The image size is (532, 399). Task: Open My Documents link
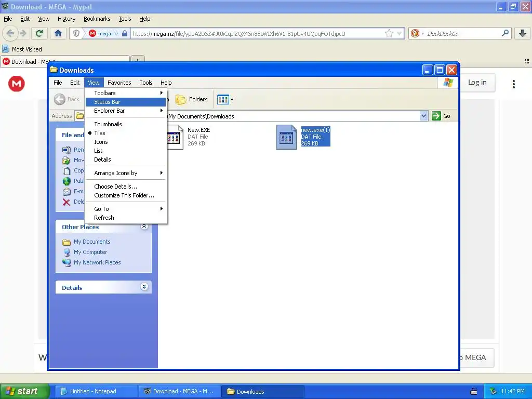[x=92, y=242]
